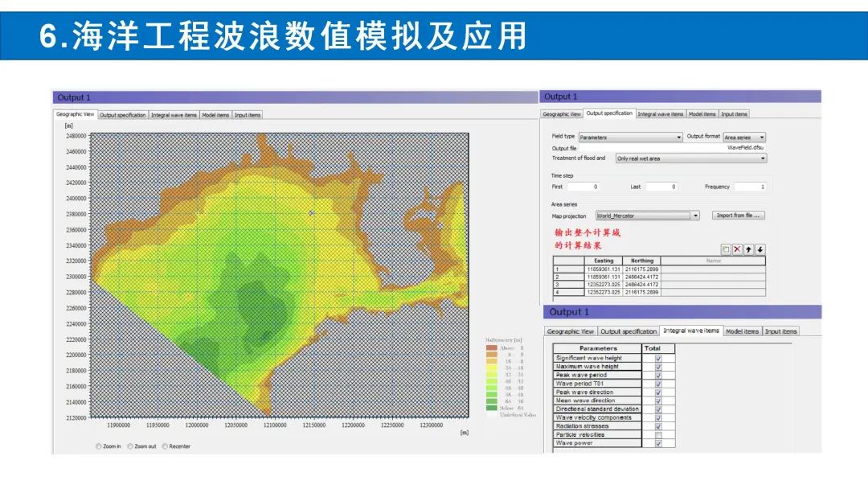Open the Field type Parameters dropdown

(631, 138)
